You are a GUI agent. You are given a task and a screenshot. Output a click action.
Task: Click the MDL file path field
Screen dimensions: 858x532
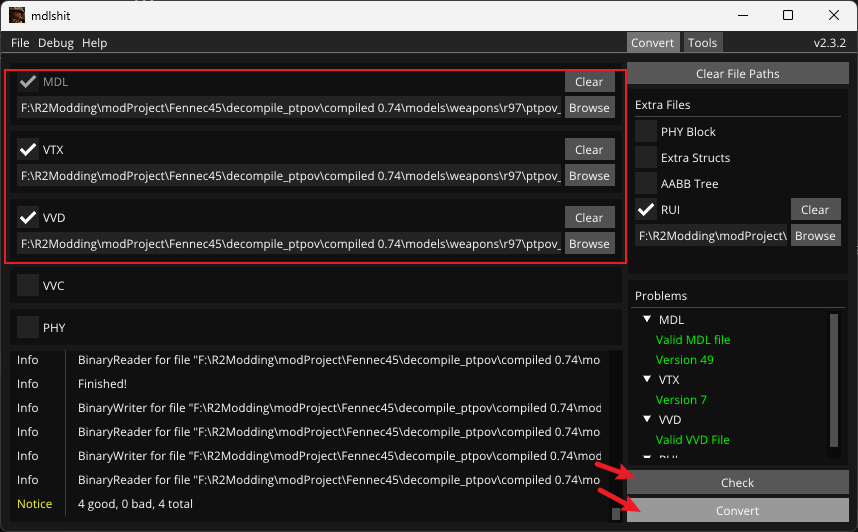point(290,108)
